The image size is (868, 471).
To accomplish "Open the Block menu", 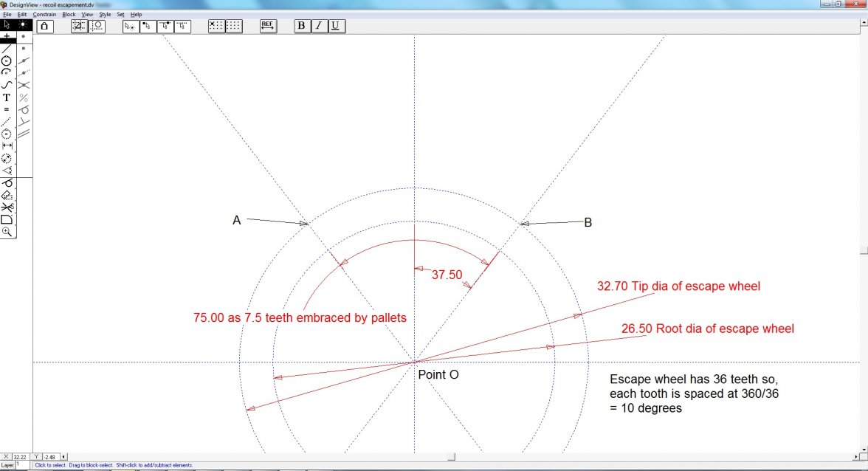I will pyautogui.click(x=69, y=14).
